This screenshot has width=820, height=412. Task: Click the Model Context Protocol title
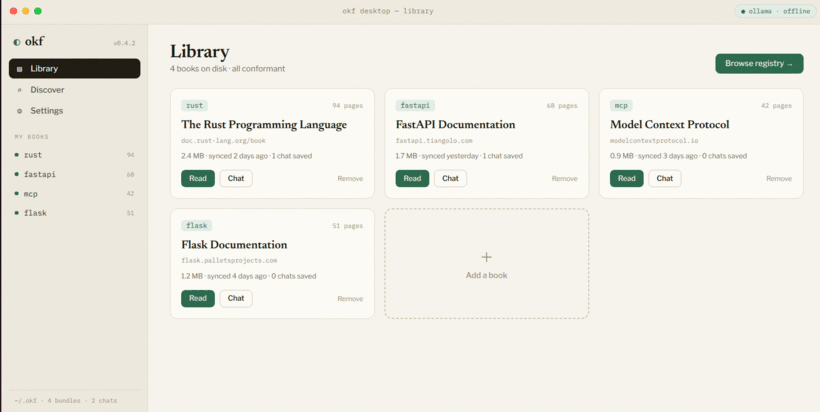click(x=669, y=124)
